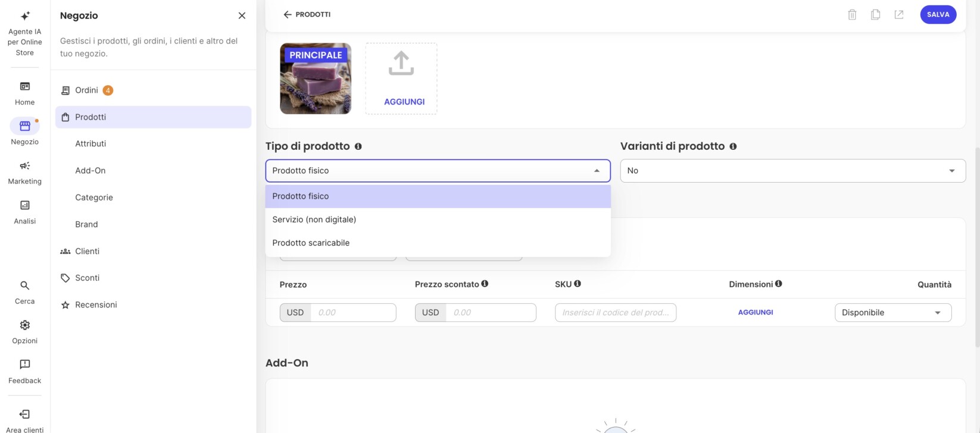The width and height of the screenshot is (980, 433).
Task: Select Prodotto scaricabile option
Action: (438, 243)
